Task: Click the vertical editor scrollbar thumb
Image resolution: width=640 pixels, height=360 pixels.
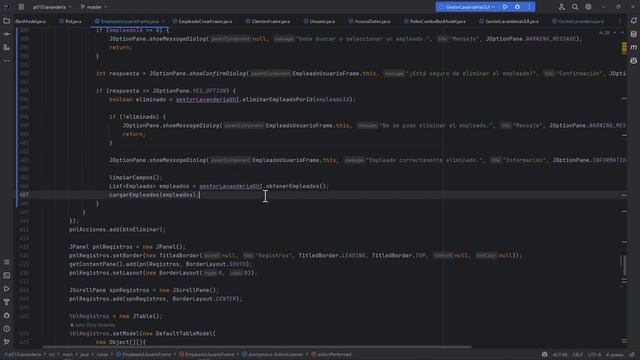Action: [x=624, y=265]
